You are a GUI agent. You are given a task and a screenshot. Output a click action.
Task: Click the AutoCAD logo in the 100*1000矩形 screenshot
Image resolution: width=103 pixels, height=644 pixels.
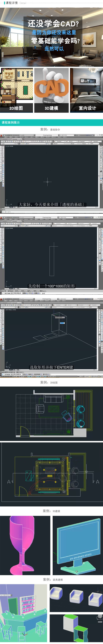(1, 218)
